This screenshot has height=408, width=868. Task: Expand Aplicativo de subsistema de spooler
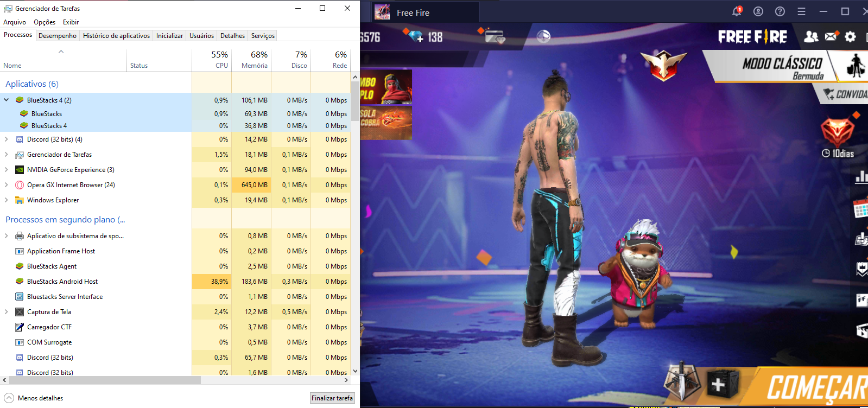7,236
